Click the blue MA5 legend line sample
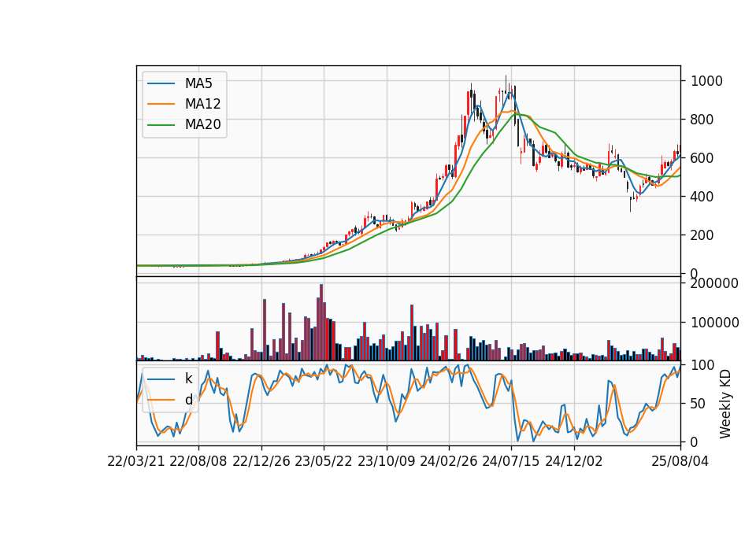Screen dimensions: 756x543 161,83
